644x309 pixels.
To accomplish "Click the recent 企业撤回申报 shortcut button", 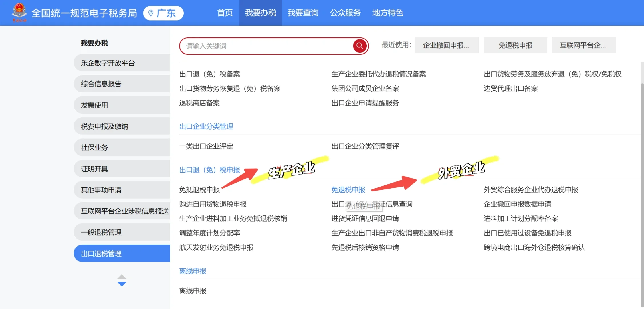I will [447, 45].
